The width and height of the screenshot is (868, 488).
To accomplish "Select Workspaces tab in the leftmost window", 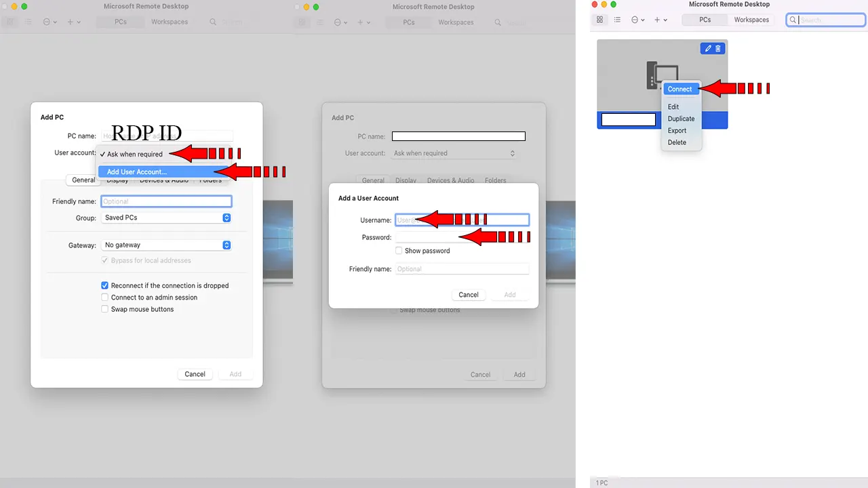I will tap(169, 22).
